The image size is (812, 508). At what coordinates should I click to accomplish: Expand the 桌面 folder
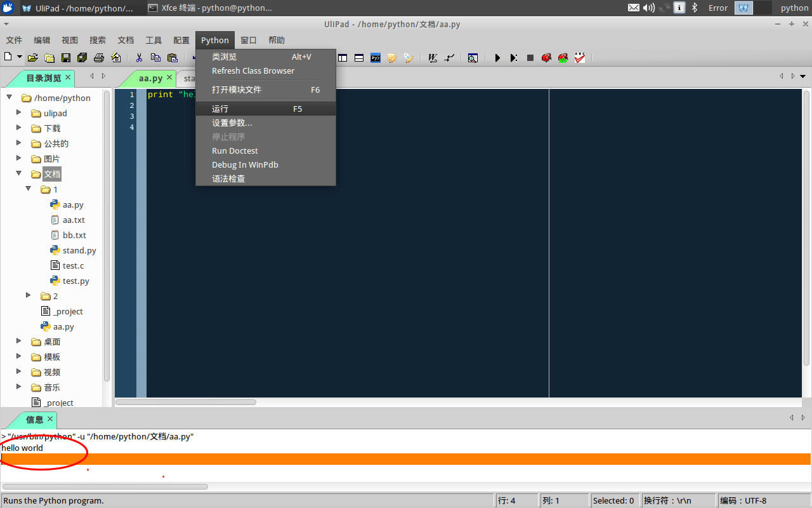19,341
